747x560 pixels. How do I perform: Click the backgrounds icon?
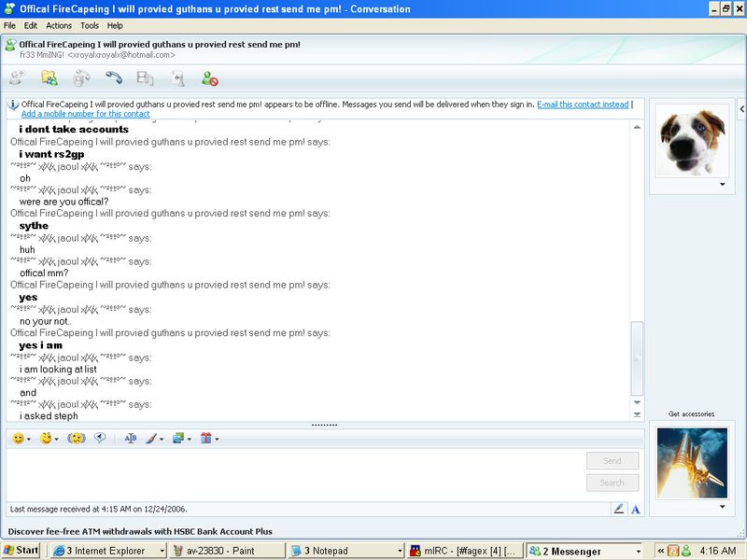pos(178,438)
